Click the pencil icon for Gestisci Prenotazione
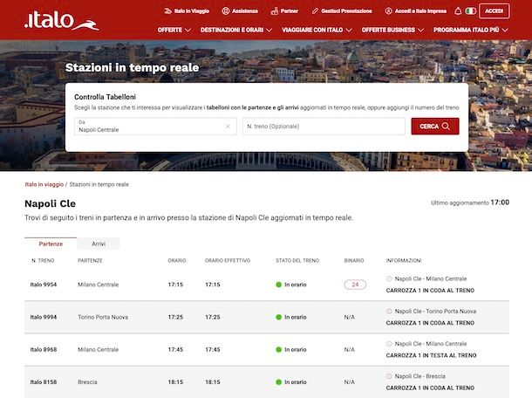Image resolution: width=532 pixels, height=398 pixels. coord(315,11)
